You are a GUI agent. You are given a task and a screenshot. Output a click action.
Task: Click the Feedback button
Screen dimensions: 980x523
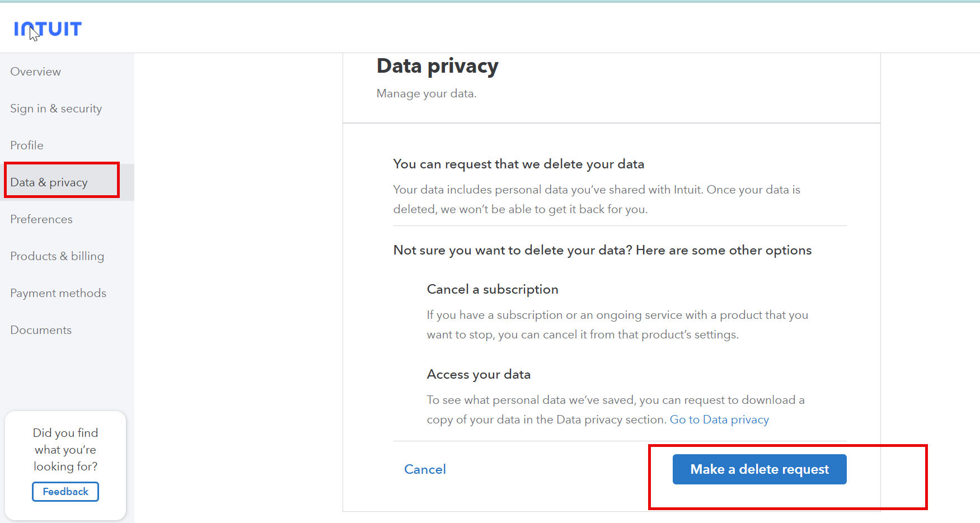pyautogui.click(x=65, y=492)
